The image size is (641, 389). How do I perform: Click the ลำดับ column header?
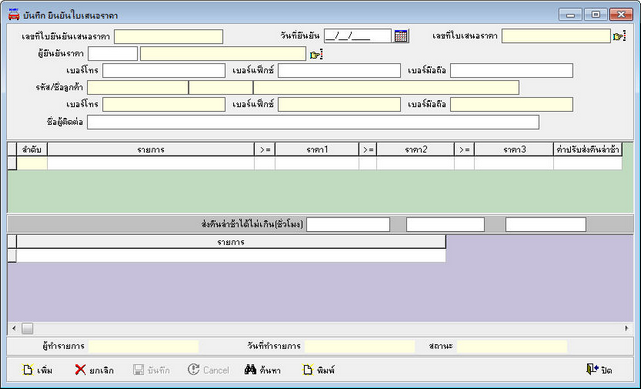tap(32, 150)
